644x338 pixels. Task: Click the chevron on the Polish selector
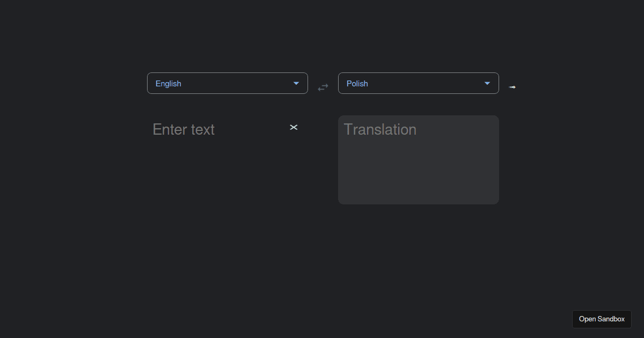pyautogui.click(x=487, y=83)
